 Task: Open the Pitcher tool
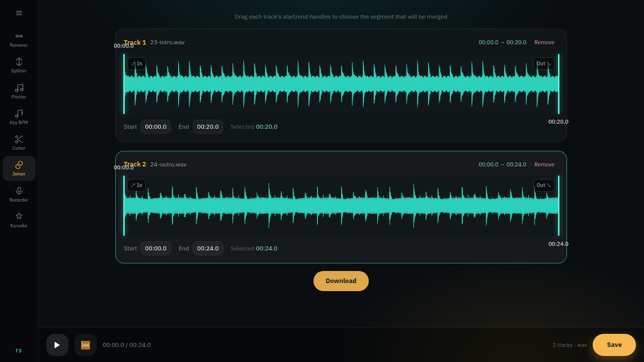[x=19, y=92]
